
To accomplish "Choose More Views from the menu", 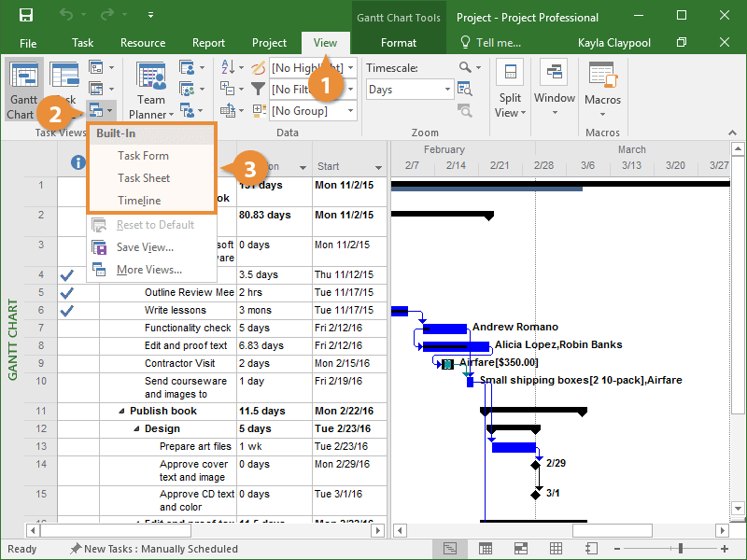I will [148, 270].
